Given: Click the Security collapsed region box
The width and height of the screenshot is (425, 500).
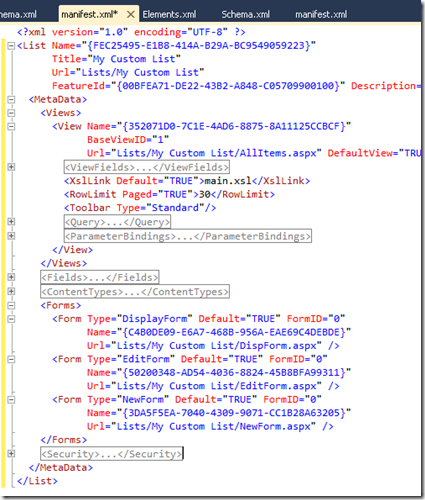Looking at the screenshot, I should coord(112,454).
